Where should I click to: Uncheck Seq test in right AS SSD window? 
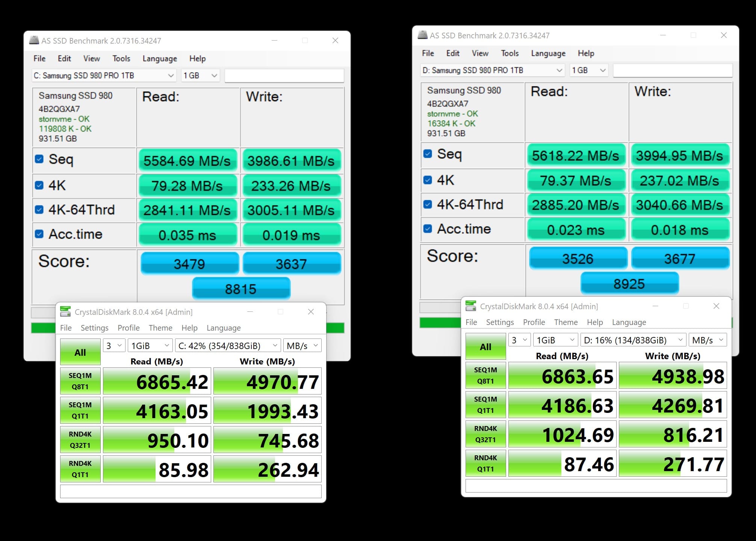click(x=428, y=154)
